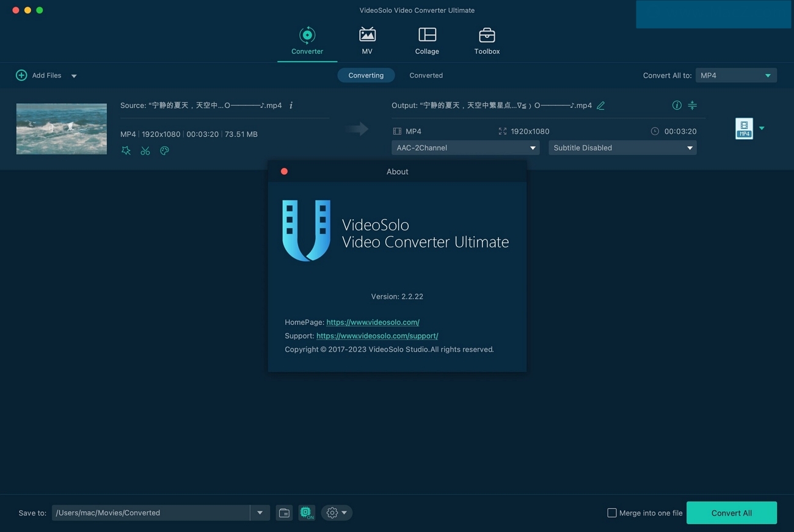
Task: Close the About dialog
Action: point(284,172)
